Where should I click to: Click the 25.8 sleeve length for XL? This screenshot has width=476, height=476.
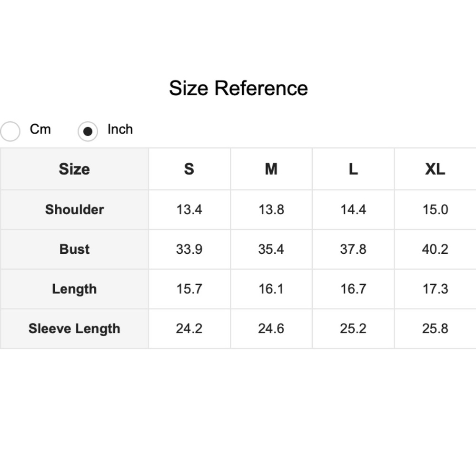tap(435, 328)
